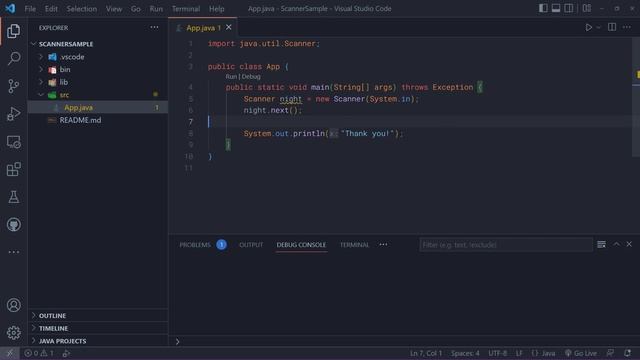Show additional activity bar views

13,252
